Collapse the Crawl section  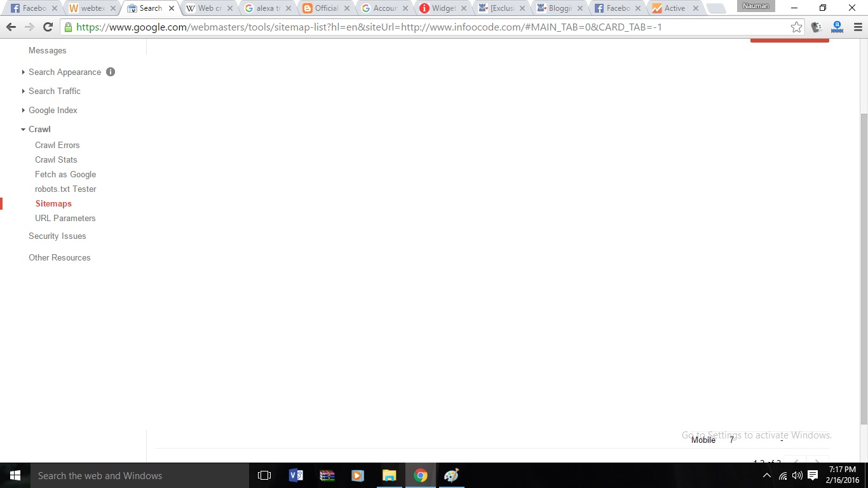[39, 129]
